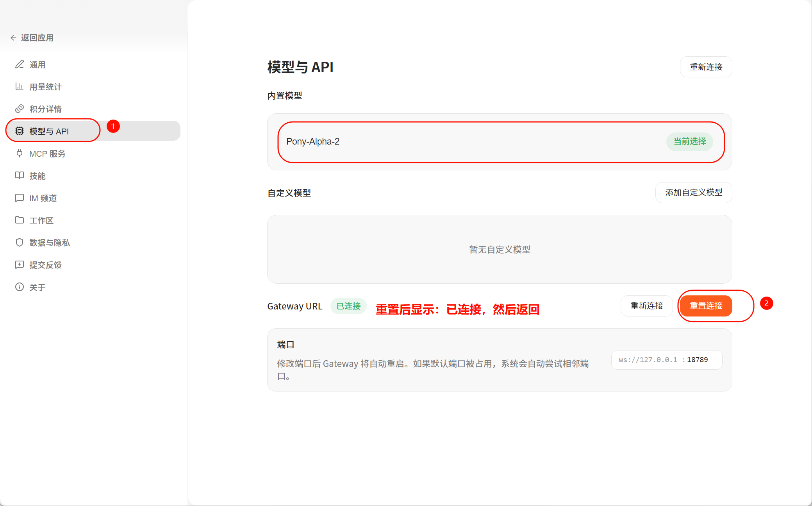Open the 模型与 API settings tab
The image size is (812, 506).
point(49,131)
